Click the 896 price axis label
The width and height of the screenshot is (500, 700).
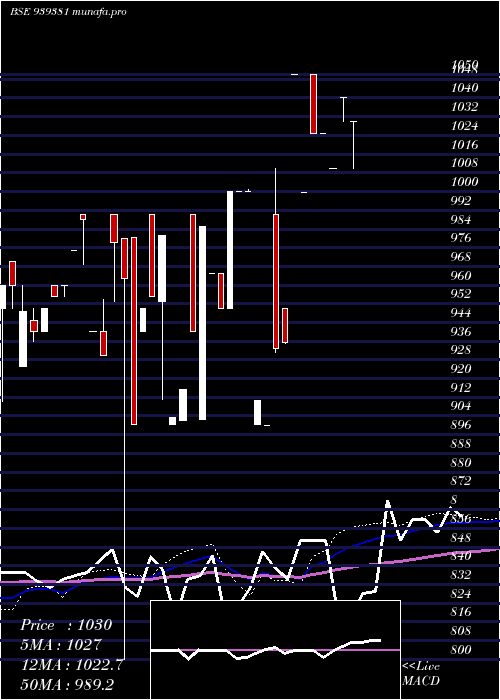click(x=461, y=425)
